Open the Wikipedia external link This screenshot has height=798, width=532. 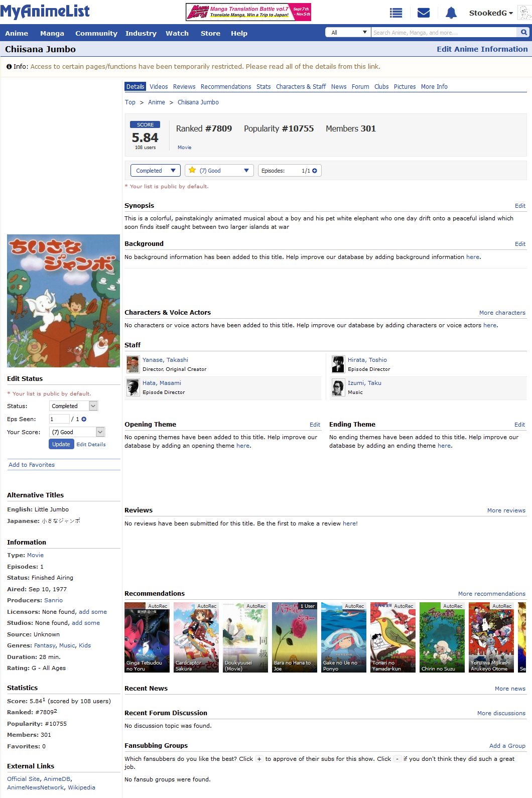click(81, 787)
